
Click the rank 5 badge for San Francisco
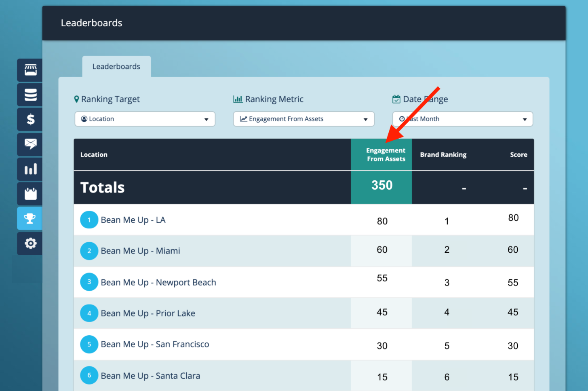(89, 344)
